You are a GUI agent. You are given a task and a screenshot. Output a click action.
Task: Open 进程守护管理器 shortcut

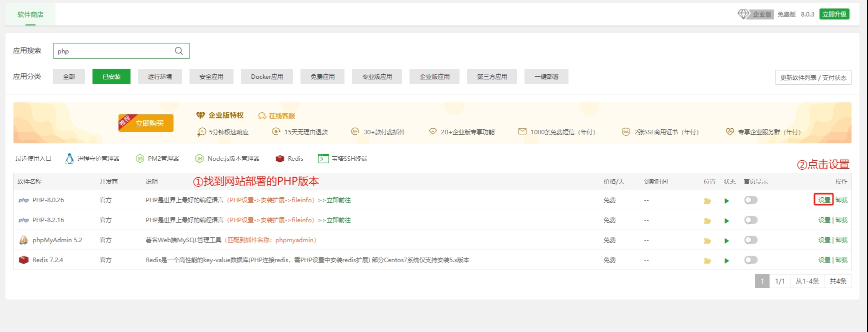(x=92, y=159)
